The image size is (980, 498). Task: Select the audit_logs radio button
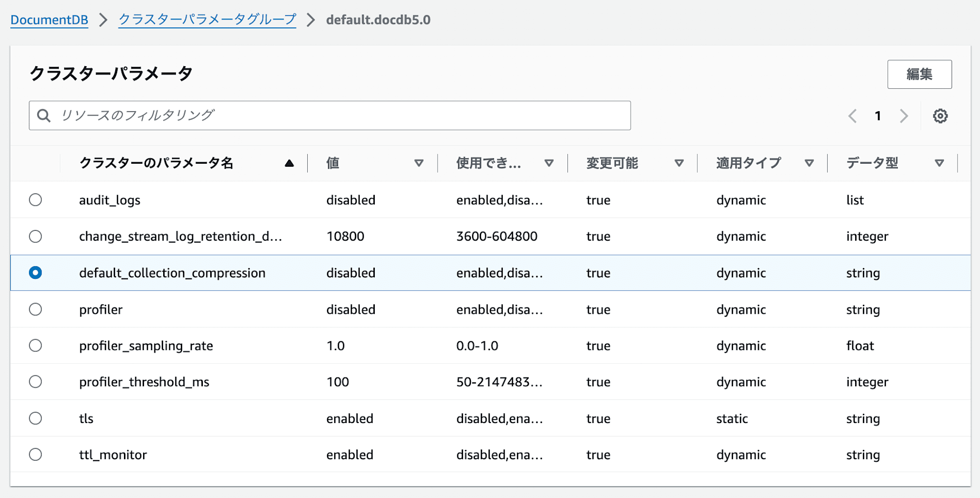35,200
